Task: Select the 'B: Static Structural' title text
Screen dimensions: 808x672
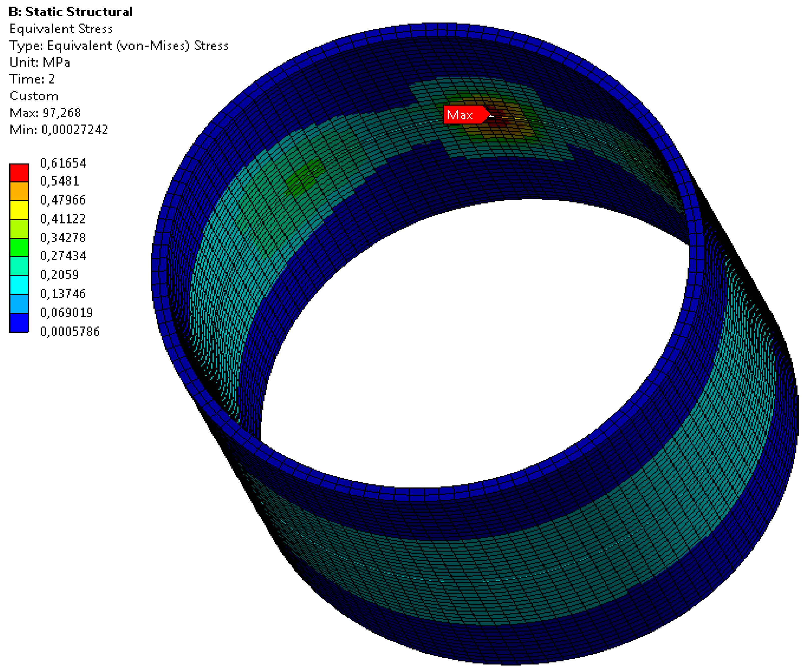Action: (70, 12)
